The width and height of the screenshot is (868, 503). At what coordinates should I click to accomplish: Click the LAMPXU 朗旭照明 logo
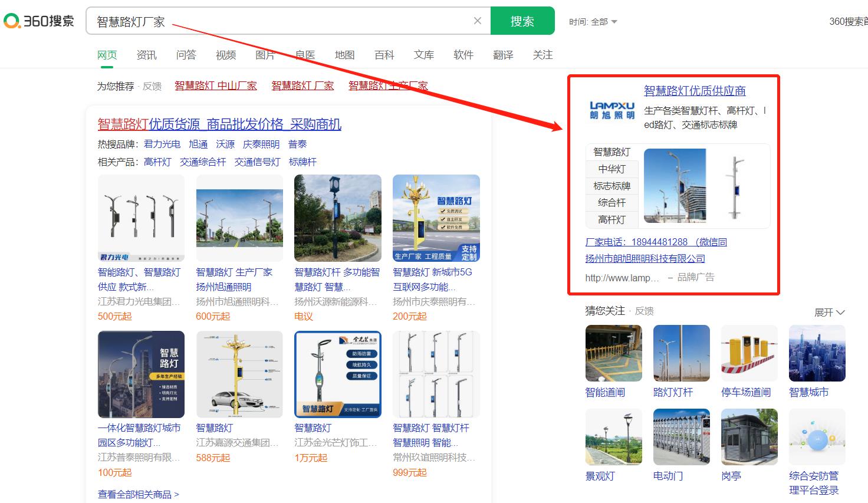tap(612, 110)
